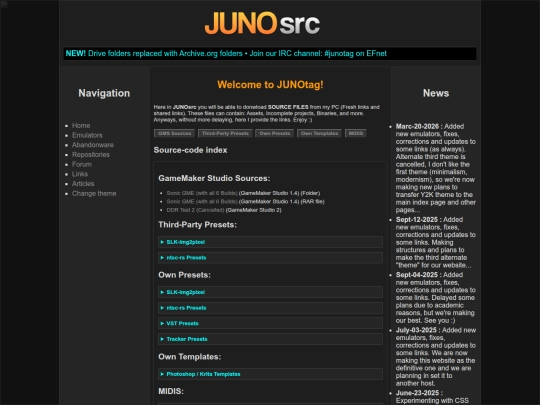Viewport: 540px width, 405px height.
Task: Click the 'GameMaker Studio Sources:' heading
Action: (x=214, y=178)
